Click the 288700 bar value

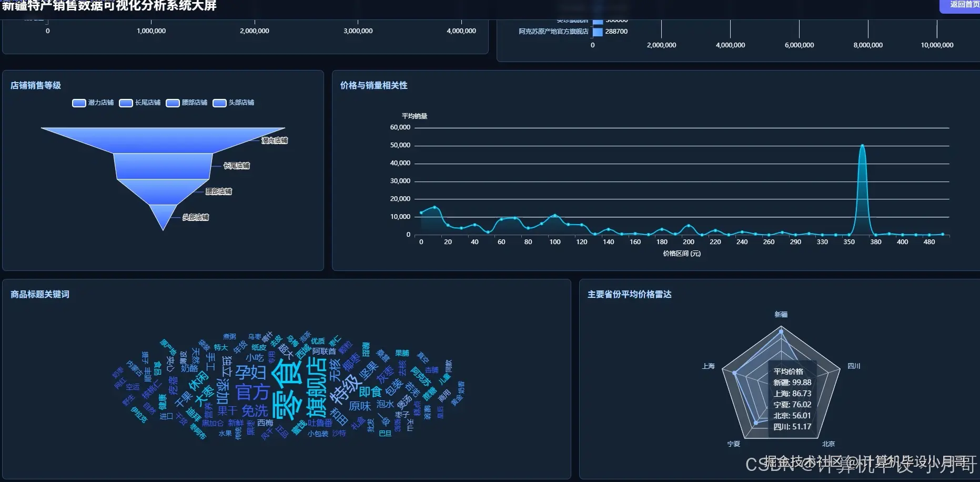pos(616,32)
